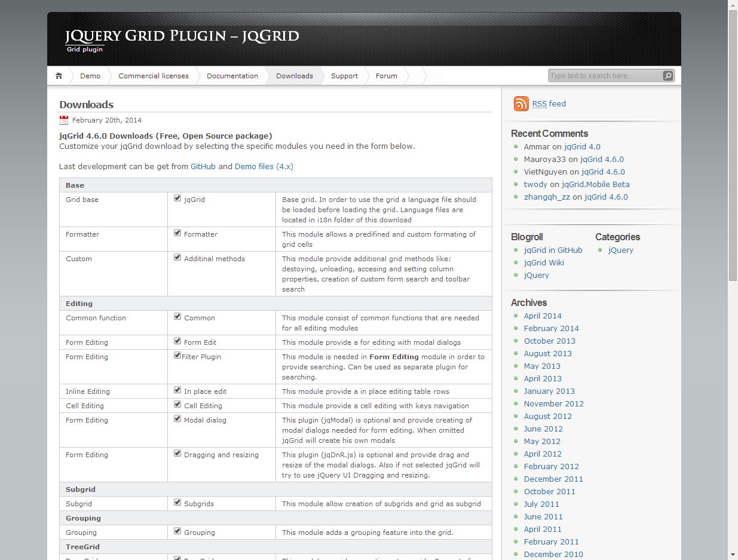Open the July 2011 archive
The width and height of the screenshot is (738, 560).
541,504
